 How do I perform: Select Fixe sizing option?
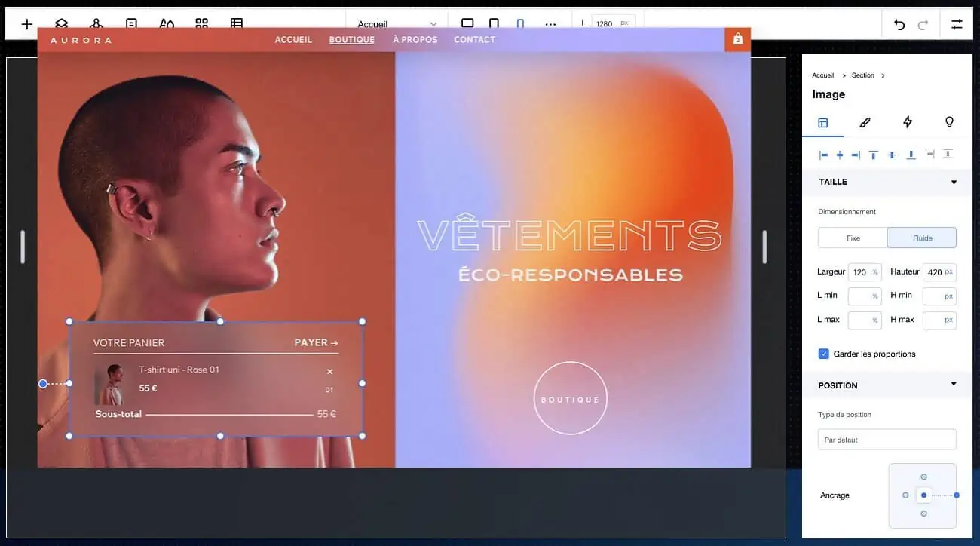point(853,238)
